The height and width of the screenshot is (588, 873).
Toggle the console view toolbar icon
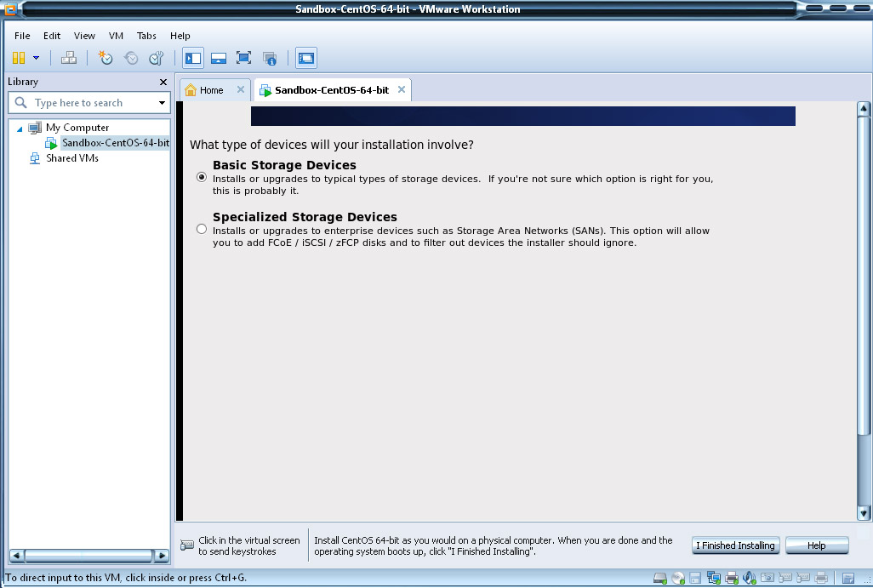point(306,58)
